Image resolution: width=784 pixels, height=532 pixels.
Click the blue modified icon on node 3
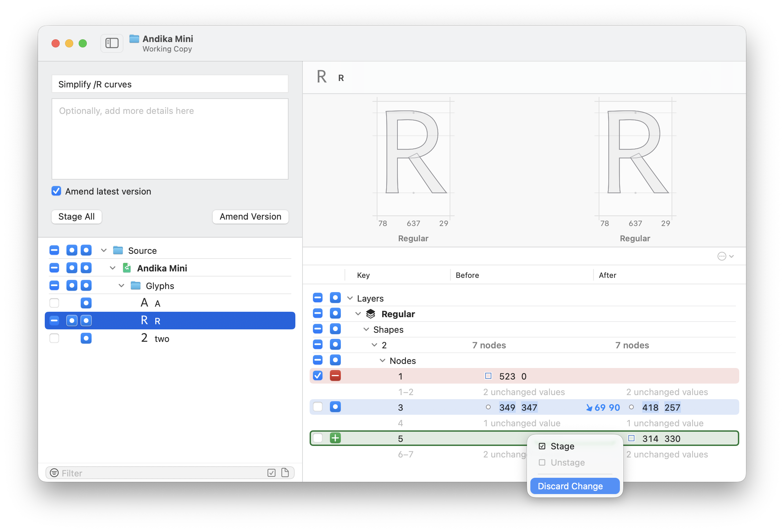click(x=335, y=407)
